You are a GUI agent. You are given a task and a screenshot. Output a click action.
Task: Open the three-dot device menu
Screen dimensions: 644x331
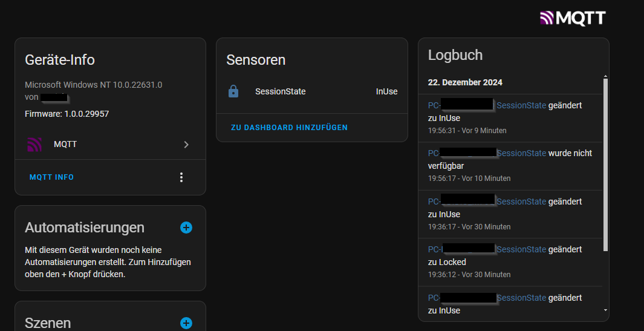[x=181, y=177]
